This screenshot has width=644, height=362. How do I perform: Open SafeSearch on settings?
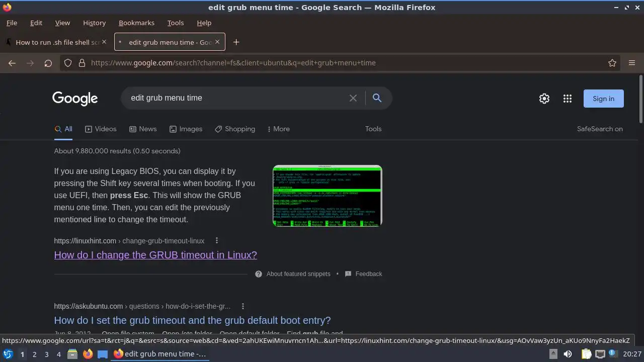[x=600, y=129]
